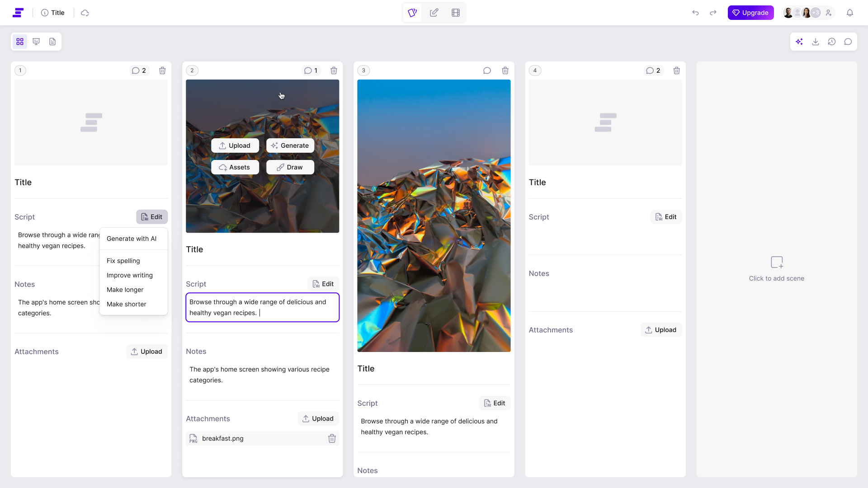Open version history clock icon
This screenshot has height=488, width=868.
click(832, 42)
